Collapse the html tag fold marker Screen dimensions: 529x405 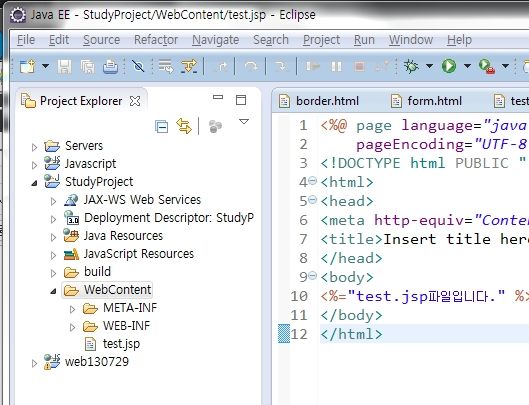tap(313, 181)
